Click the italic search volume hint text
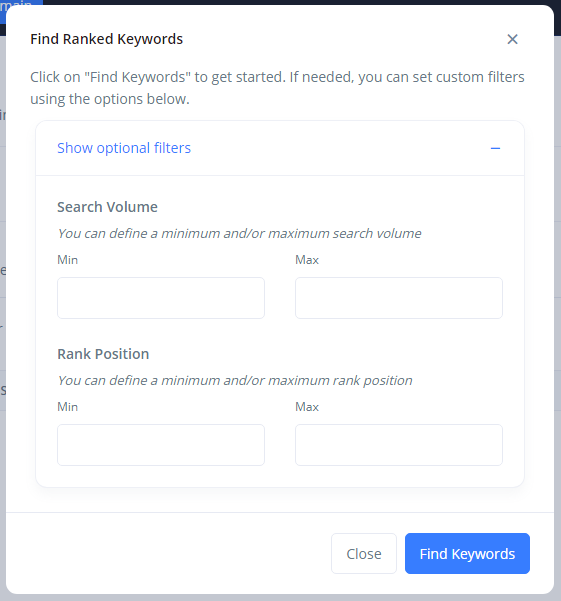This screenshot has width=561, height=601. 239,233
